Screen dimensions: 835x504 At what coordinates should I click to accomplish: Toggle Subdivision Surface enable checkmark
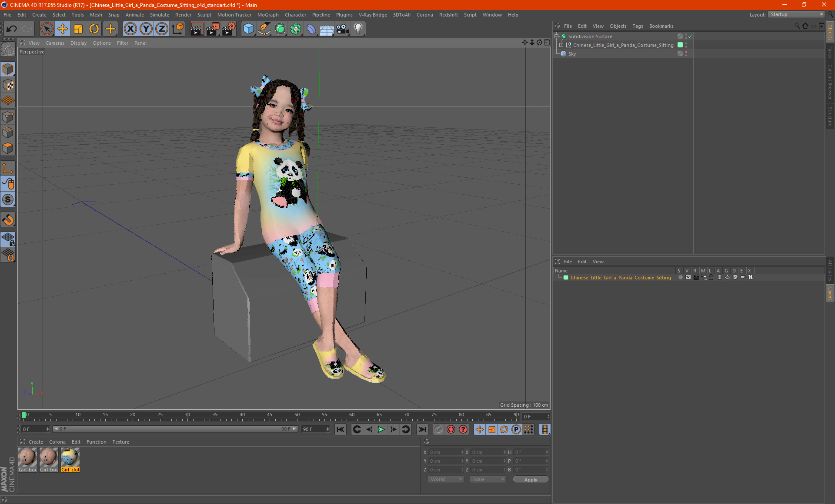tap(690, 36)
